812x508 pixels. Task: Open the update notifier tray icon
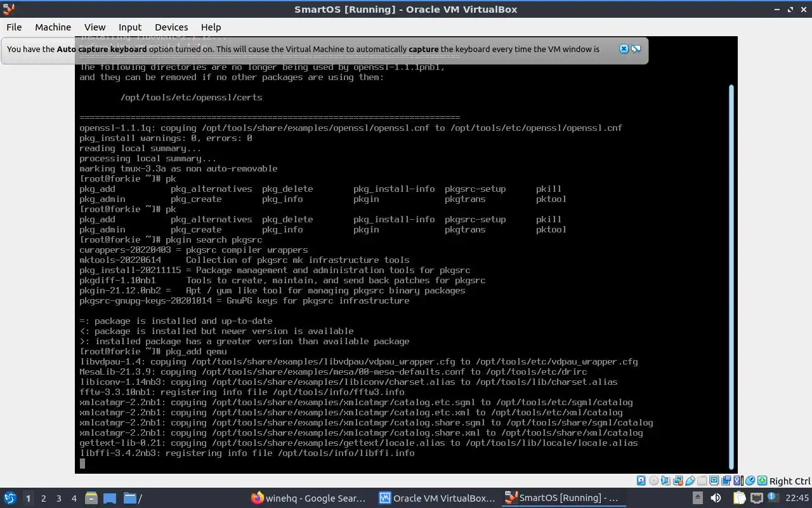[773, 497]
